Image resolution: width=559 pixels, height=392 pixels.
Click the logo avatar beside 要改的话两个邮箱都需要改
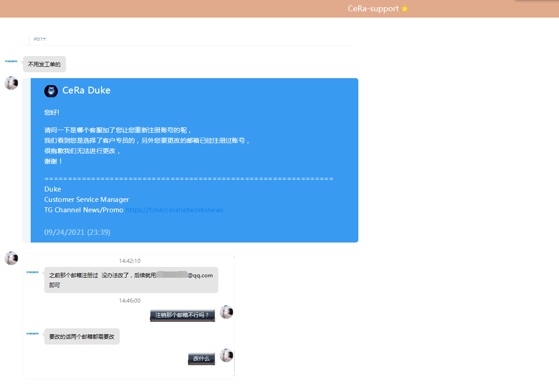coord(33,334)
